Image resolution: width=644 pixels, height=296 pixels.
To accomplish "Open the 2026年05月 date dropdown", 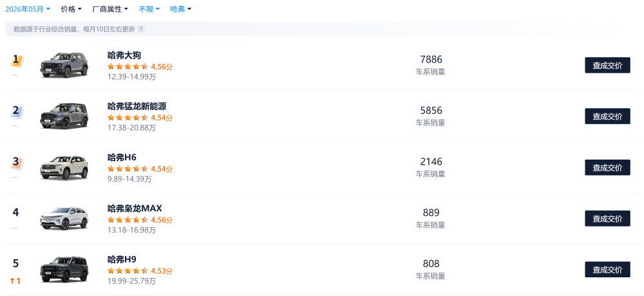I will 28,9.
